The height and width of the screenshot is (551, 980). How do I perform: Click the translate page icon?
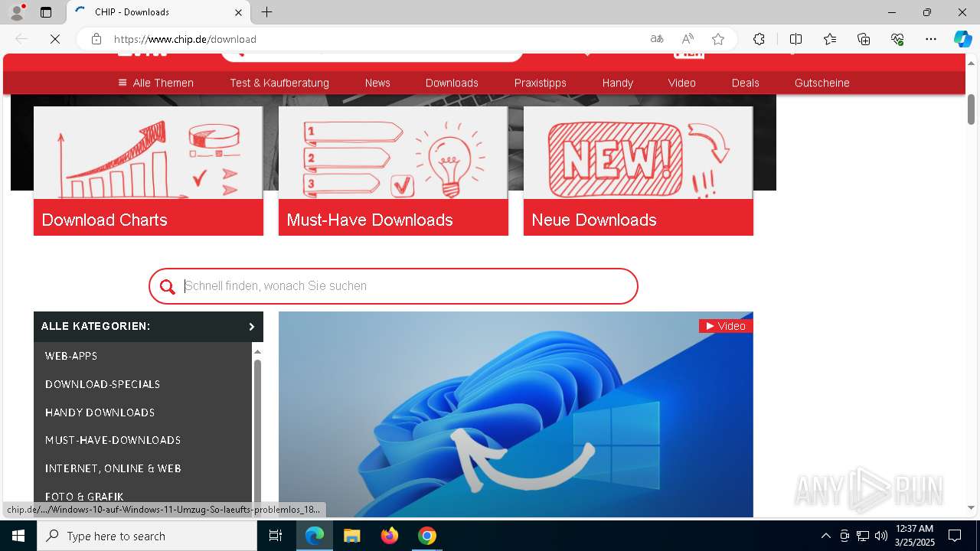[657, 39]
